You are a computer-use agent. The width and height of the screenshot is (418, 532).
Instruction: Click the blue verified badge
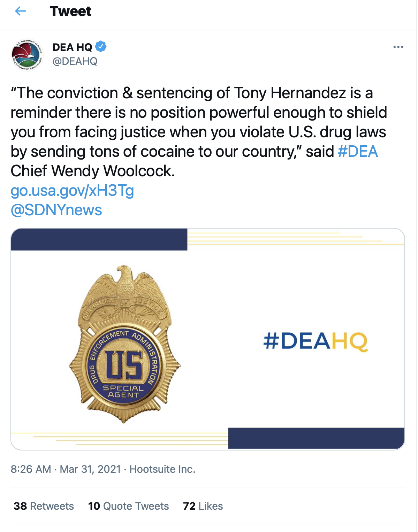pyautogui.click(x=101, y=46)
